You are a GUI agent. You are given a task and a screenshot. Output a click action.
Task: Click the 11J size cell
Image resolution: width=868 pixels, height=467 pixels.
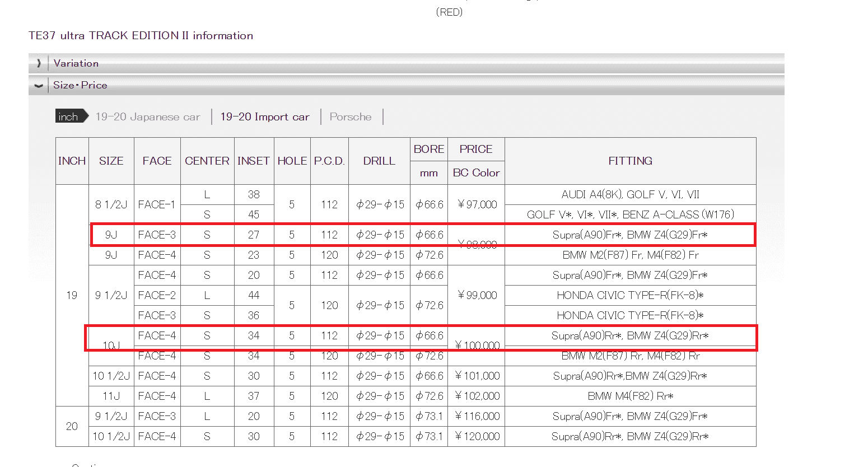(111, 396)
